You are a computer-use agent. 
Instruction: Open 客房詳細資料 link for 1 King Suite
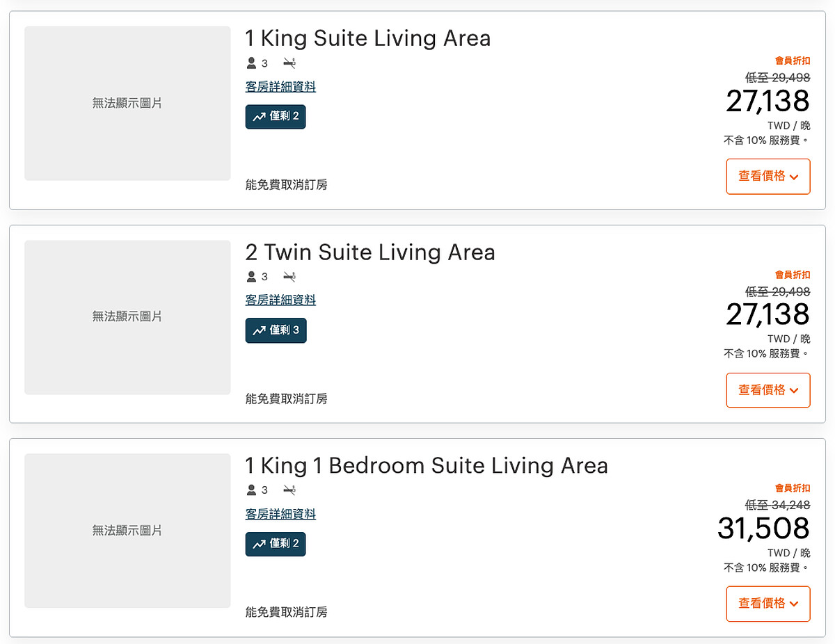coord(280,87)
